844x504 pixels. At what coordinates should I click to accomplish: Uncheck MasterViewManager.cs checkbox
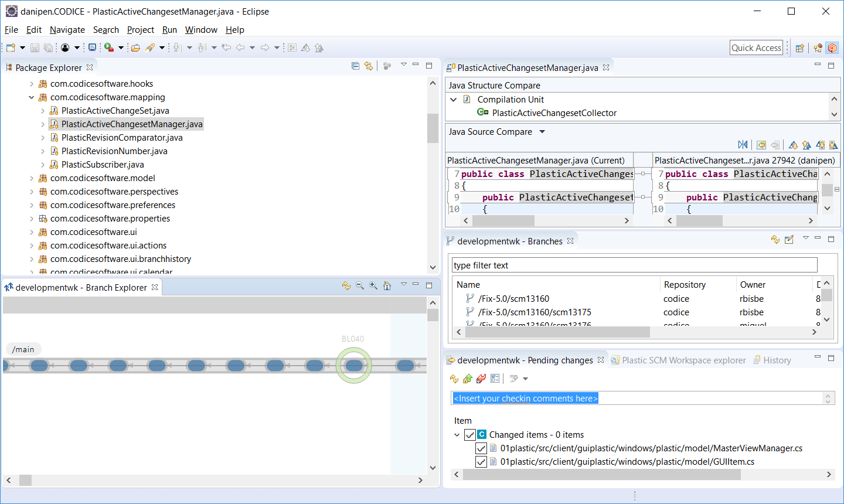(x=481, y=448)
